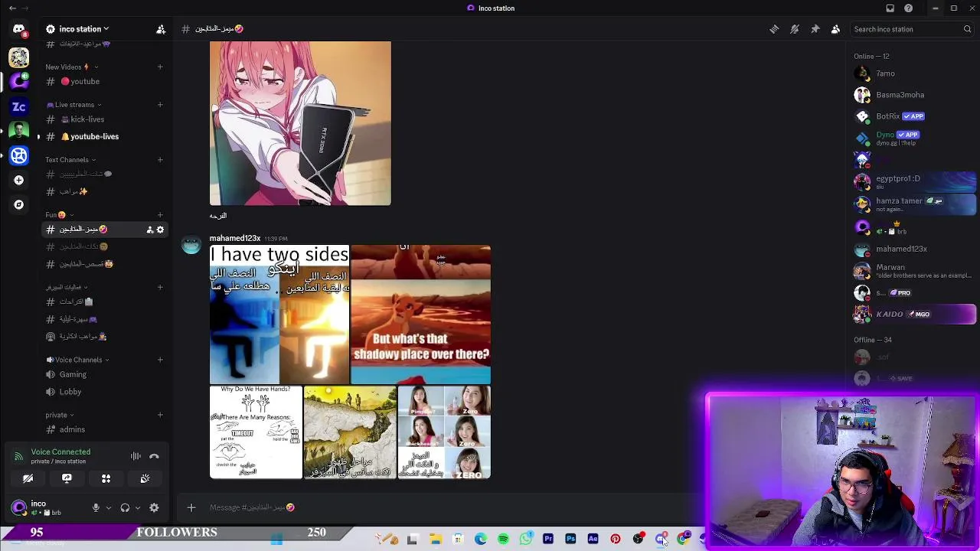Click the inco user avatar
The height and width of the screenshot is (551, 980).
19,507
